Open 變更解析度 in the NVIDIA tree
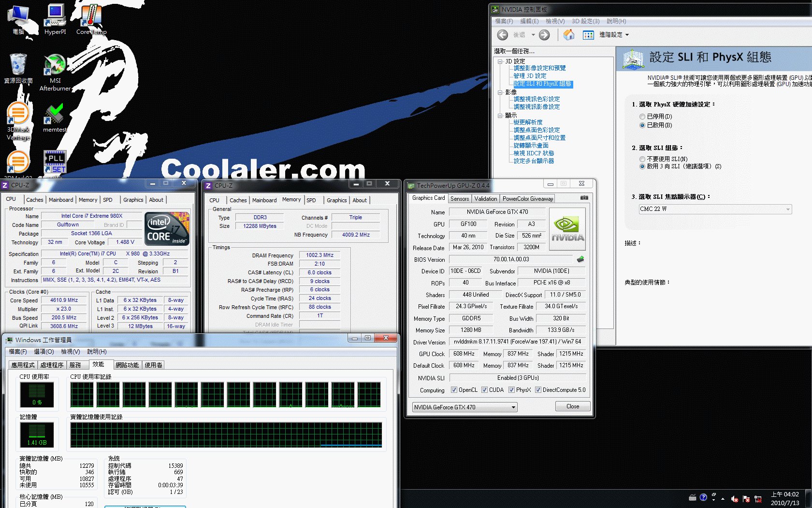Viewport: 812px width, 508px height. point(528,122)
